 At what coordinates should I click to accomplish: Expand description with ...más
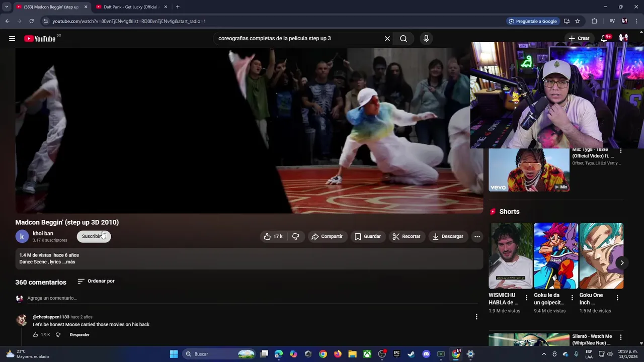[68, 262]
